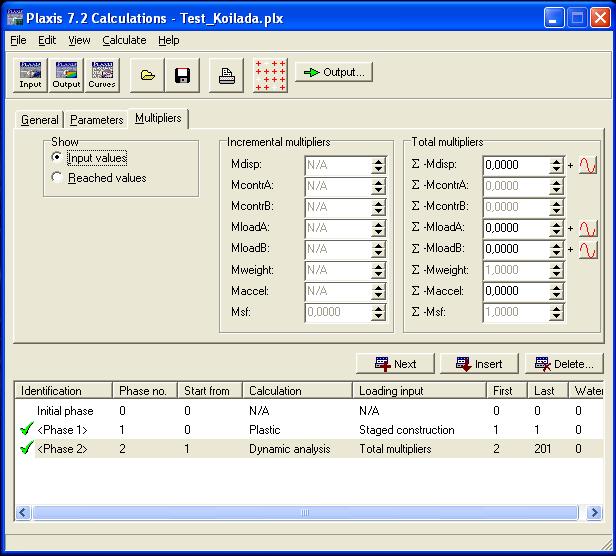
Task: Select points for curves red crosses icon
Action: (x=270, y=75)
